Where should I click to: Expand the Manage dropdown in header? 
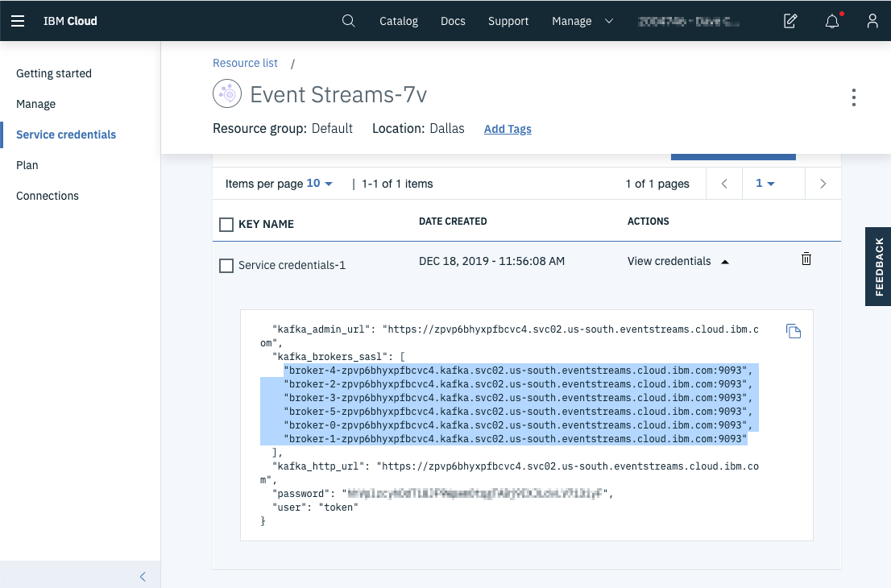coord(582,21)
